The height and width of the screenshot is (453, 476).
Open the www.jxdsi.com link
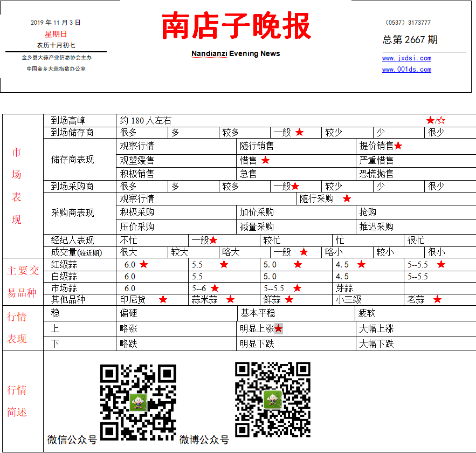tap(406, 58)
